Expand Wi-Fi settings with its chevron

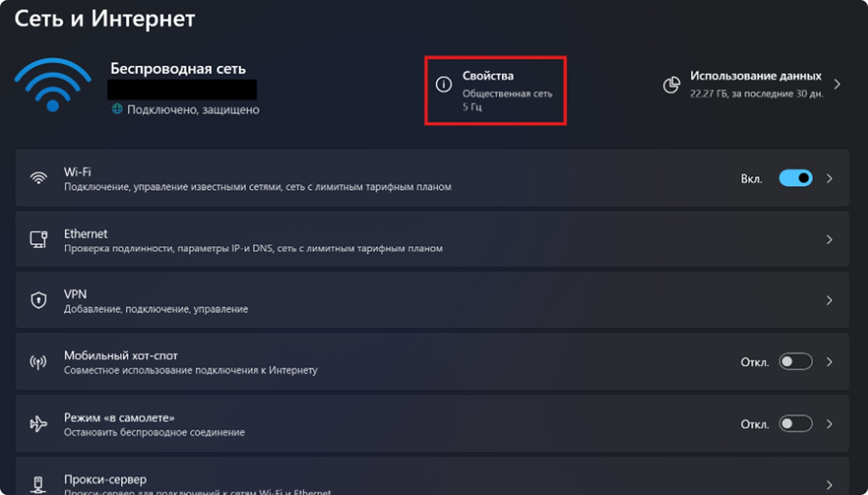(x=830, y=179)
